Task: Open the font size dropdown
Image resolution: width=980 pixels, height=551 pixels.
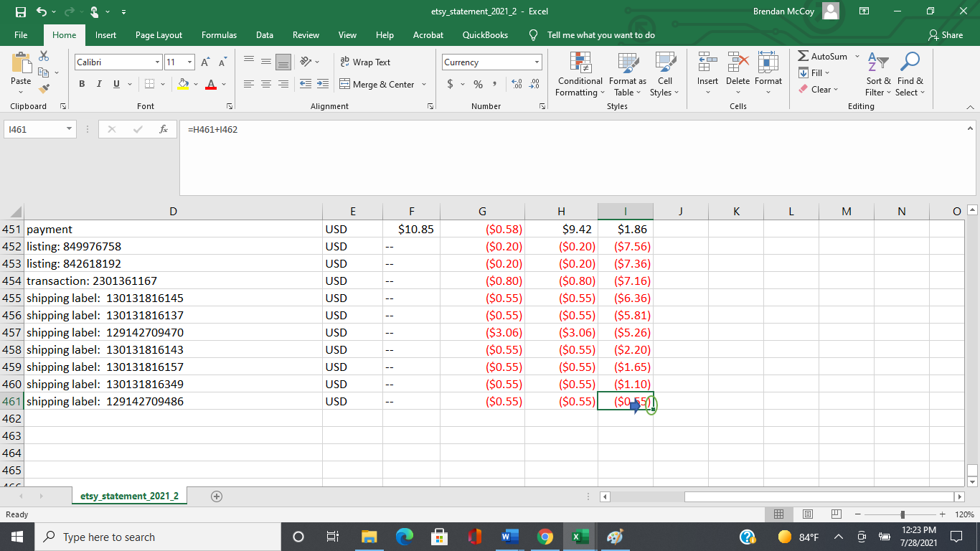Action: [x=190, y=62]
